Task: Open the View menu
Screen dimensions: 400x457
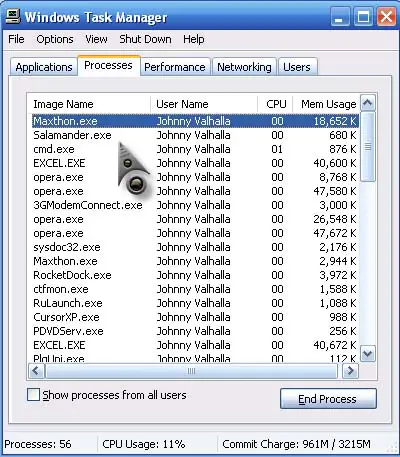Action: click(96, 39)
